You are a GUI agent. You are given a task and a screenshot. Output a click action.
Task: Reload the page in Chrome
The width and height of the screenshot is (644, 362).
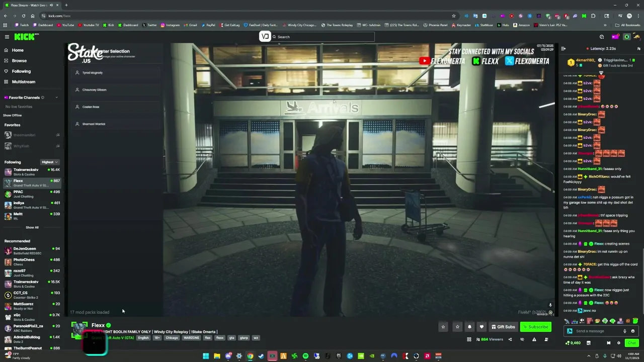(x=24, y=16)
